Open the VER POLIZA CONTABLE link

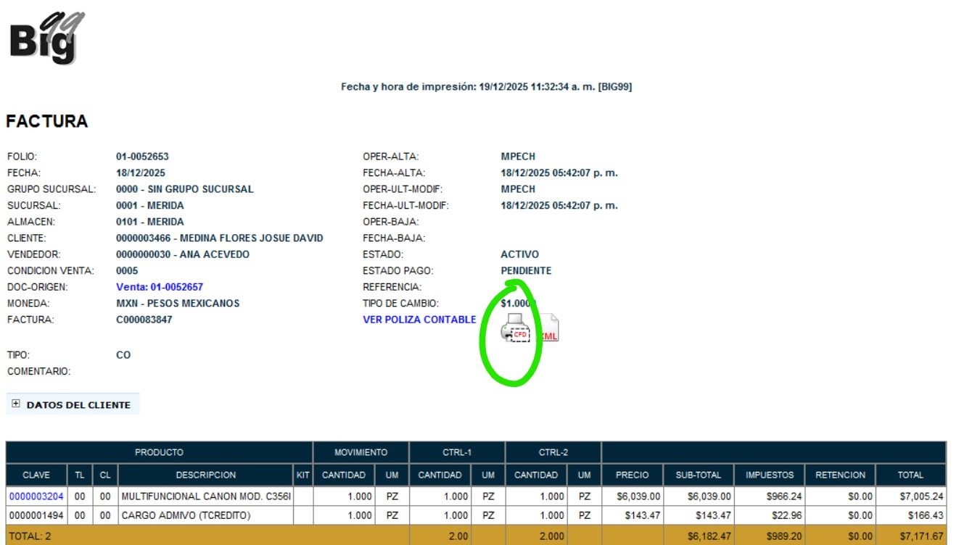419,320
